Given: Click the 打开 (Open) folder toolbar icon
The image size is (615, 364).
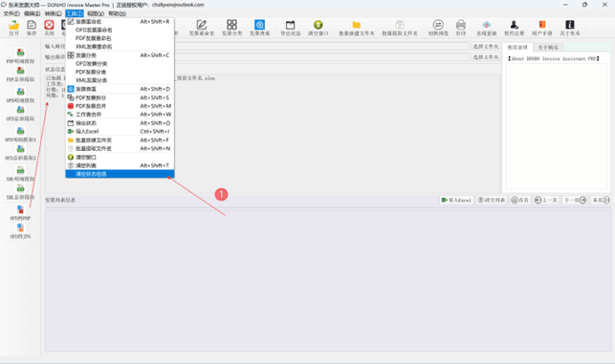Looking at the screenshot, I should [14, 28].
